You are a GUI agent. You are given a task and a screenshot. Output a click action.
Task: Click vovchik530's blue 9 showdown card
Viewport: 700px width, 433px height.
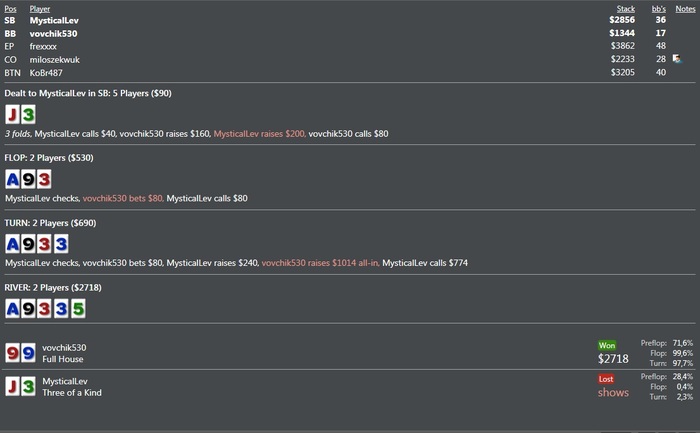[28, 353]
